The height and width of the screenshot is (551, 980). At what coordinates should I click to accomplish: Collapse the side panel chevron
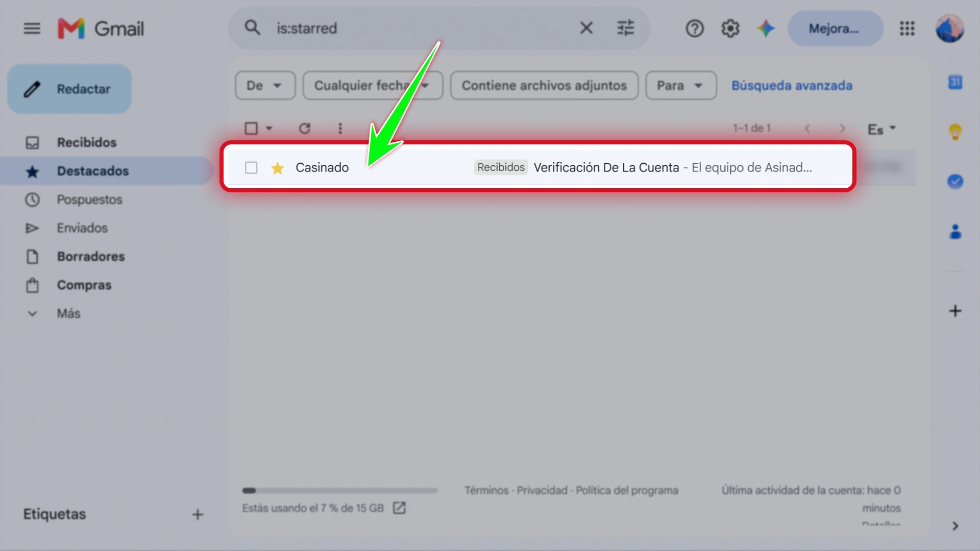coord(955,526)
